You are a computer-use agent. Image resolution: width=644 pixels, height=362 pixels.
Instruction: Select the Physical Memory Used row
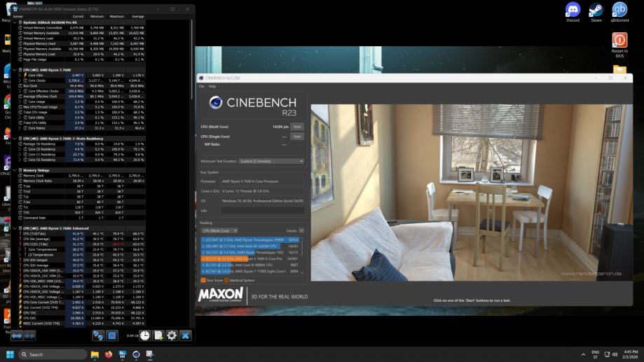point(81,43)
